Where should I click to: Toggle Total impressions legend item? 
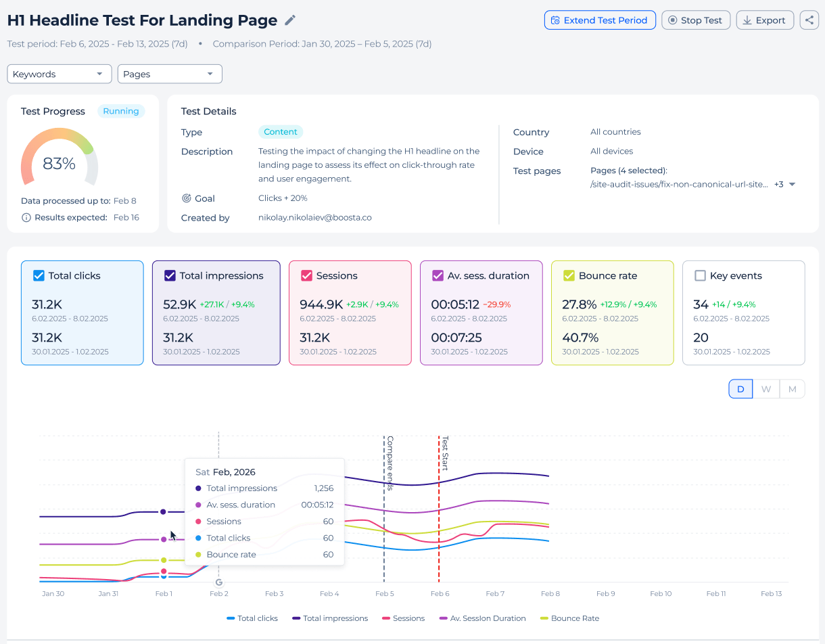[330, 618]
